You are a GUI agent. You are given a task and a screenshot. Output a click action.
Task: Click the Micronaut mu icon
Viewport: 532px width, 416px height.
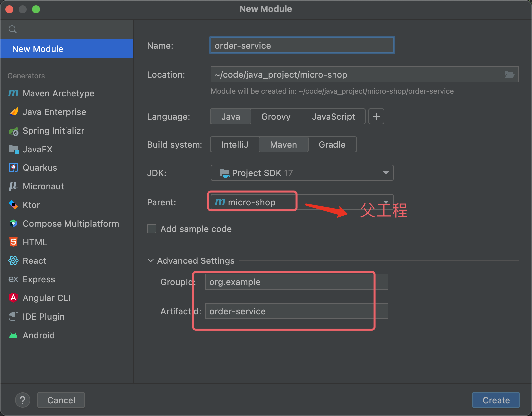click(13, 186)
